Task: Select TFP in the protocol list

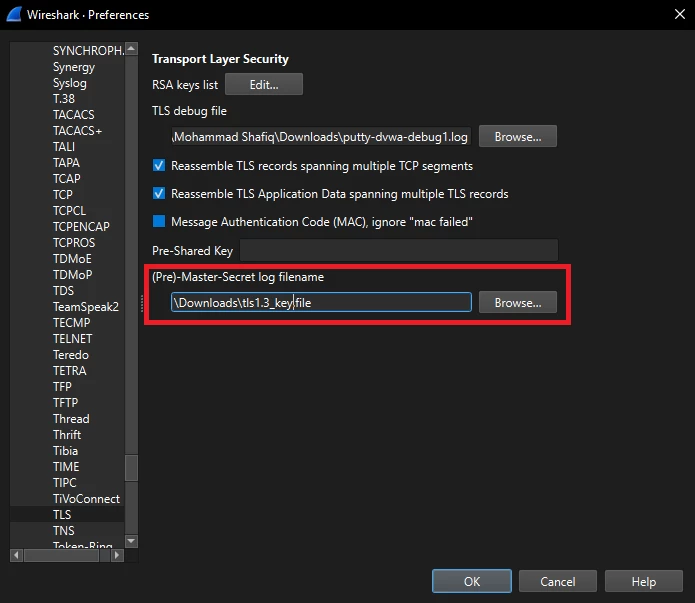Action: (62, 387)
